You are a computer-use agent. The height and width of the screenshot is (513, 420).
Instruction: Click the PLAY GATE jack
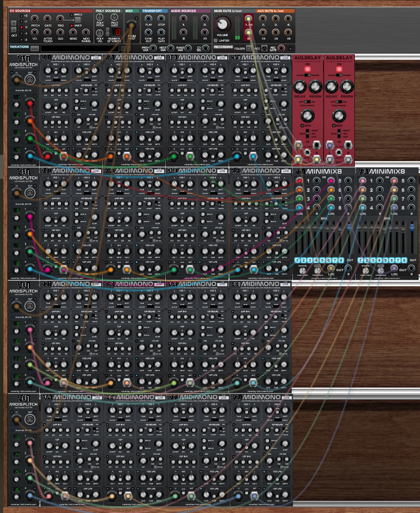coord(161,32)
